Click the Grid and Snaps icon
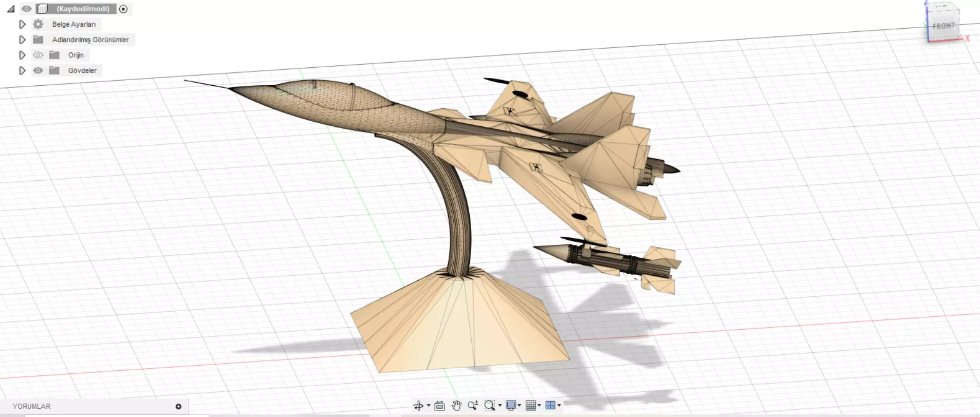The width and height of the screenshot is (980, 417). click(x=531, y=406)
